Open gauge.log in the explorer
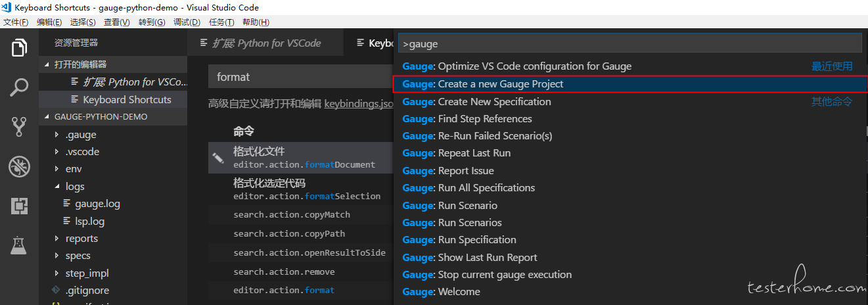868x305 pixels. tap(113, 204)
